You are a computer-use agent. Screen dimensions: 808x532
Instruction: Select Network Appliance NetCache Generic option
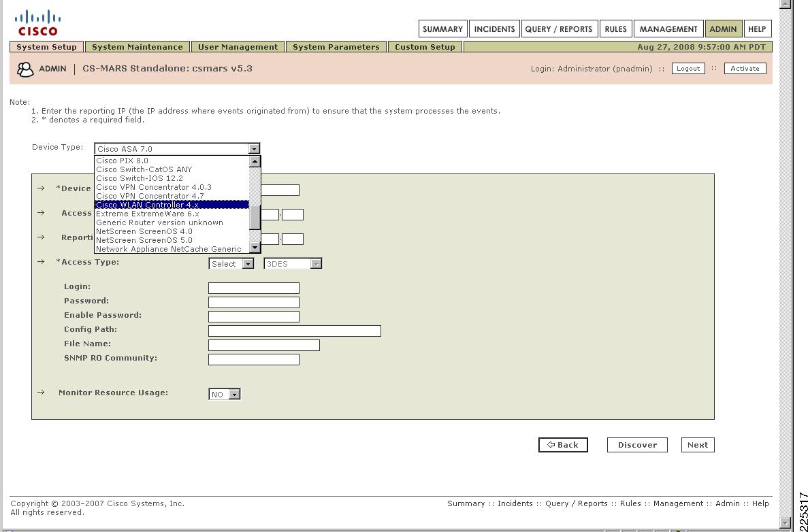(x=172, y=249)
